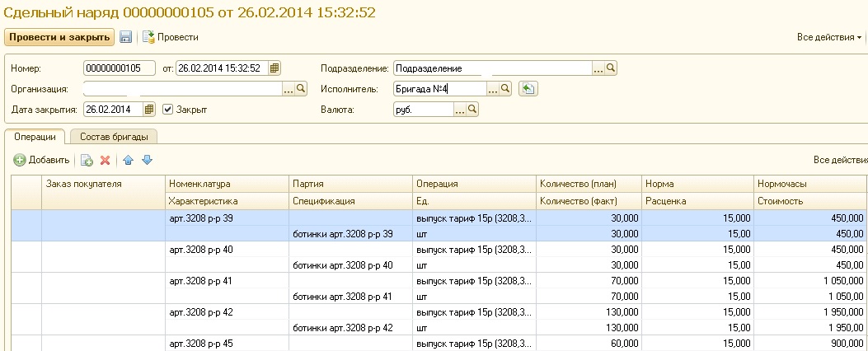Click Добавить to add a row
The width and height of the screenshot is (868, 351).
pos(41,160)
